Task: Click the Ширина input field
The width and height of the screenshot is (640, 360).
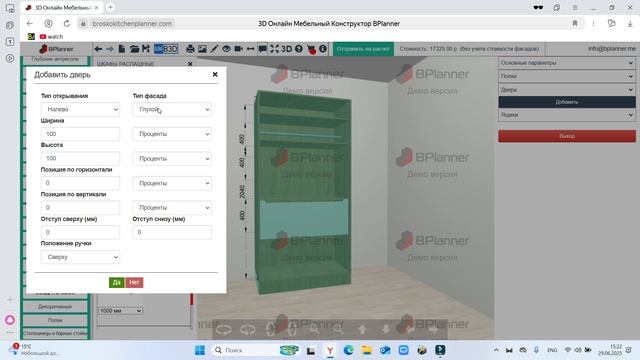Action: coord(80,134)
